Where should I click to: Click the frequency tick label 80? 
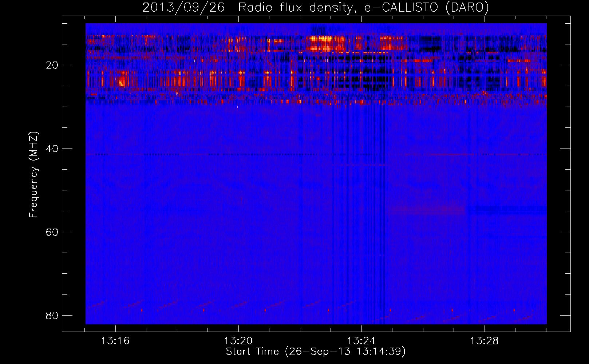click(x=52, y=316)
